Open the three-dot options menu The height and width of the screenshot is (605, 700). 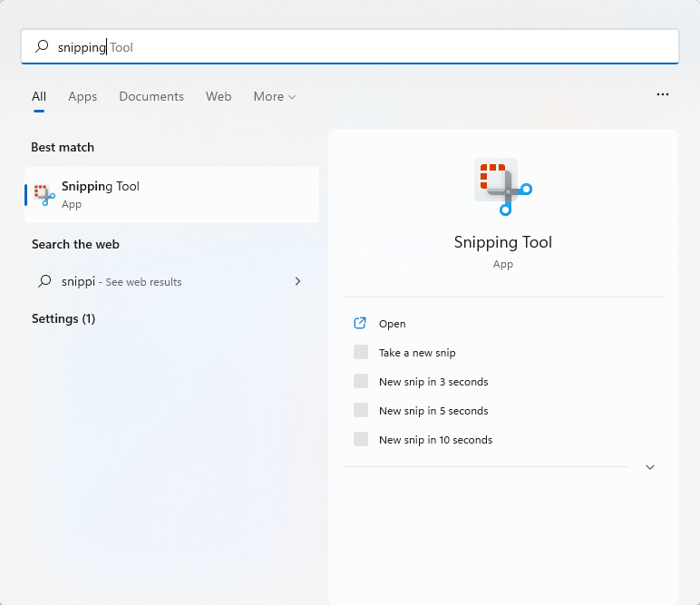point(663,94)
